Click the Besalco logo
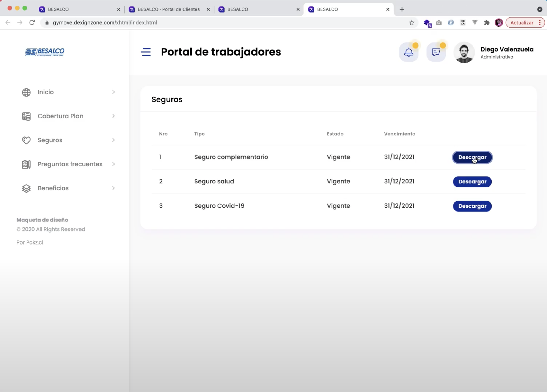 coord(45,52)
